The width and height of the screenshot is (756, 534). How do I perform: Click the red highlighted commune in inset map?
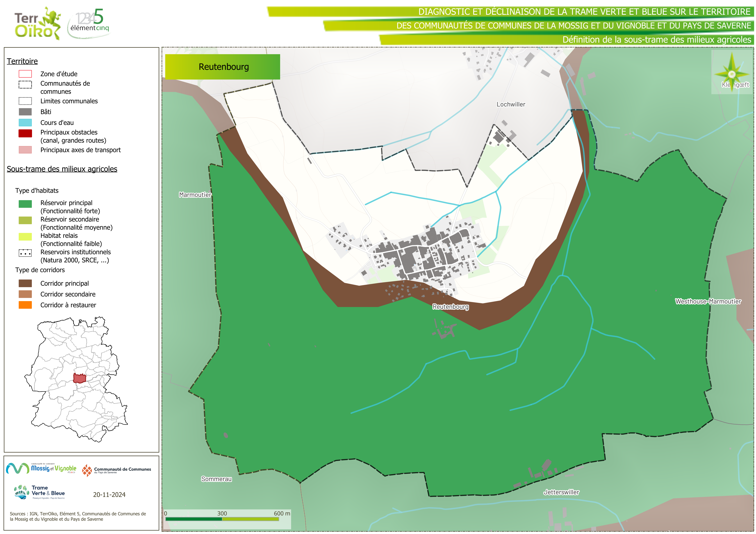pos(79,378)
